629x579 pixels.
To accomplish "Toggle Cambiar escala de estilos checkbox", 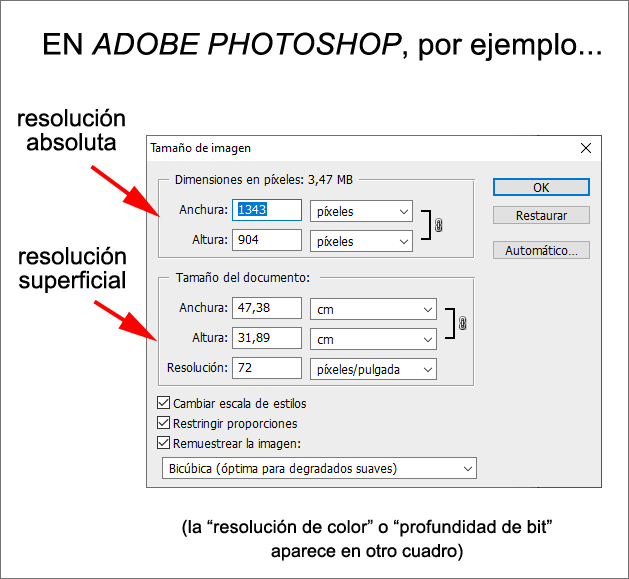I will 164,404.
